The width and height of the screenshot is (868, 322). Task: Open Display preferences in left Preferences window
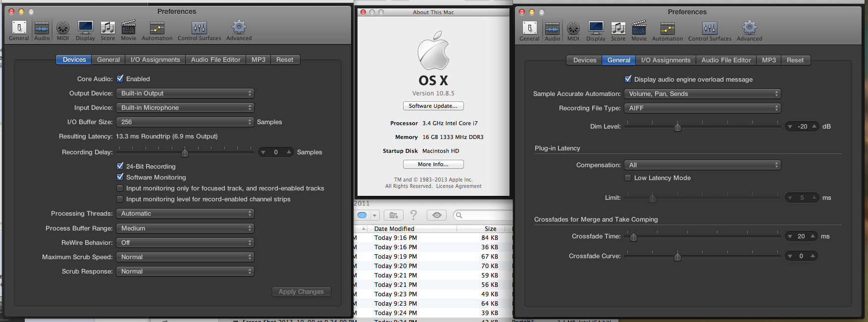click(x=85, y=30)
